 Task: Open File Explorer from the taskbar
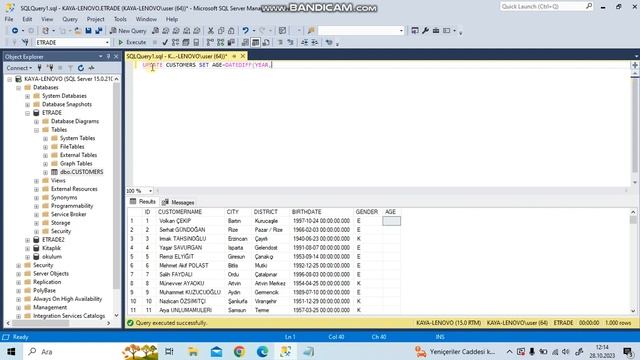(x=193, y=351)
